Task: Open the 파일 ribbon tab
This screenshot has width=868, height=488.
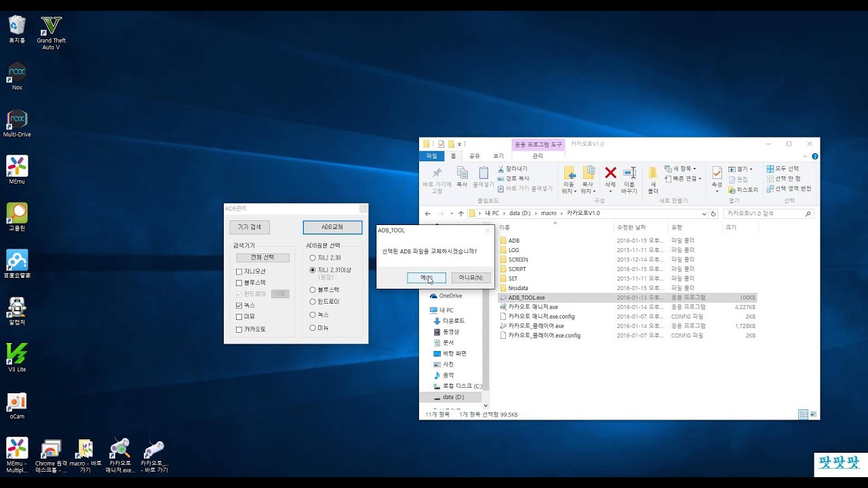Action: point(431,156)
